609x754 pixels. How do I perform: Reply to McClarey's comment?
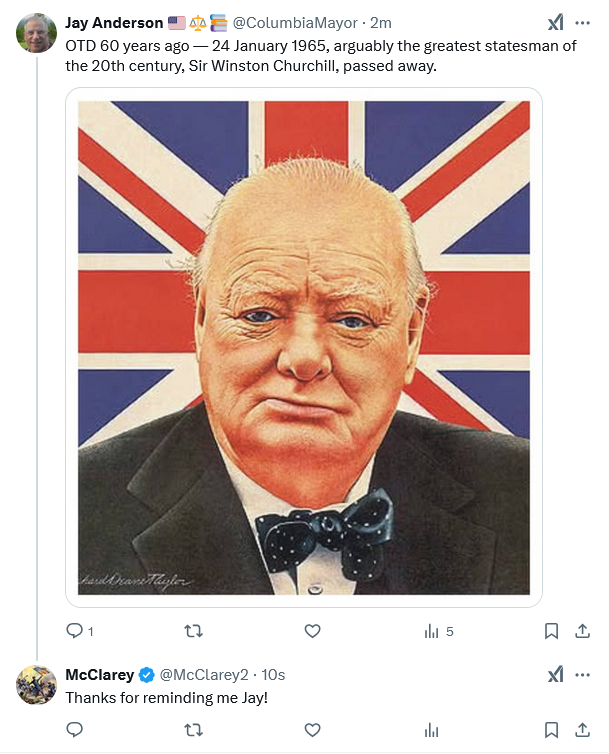point(74,731)
